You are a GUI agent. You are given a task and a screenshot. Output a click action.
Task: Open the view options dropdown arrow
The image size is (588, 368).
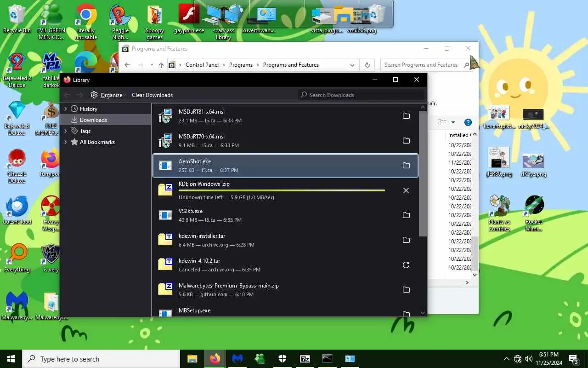[x=453, y=122]
